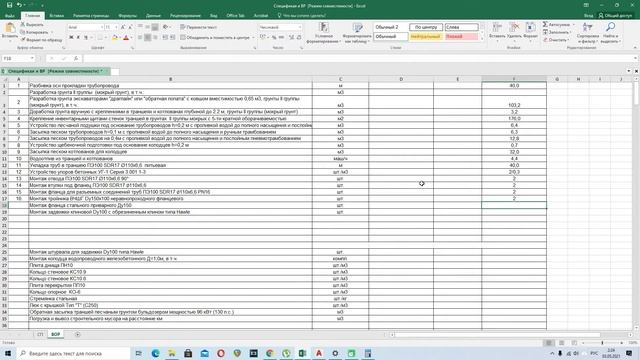Delete cells using Удалить
This screenshot has height=360, width=640.
514,32
